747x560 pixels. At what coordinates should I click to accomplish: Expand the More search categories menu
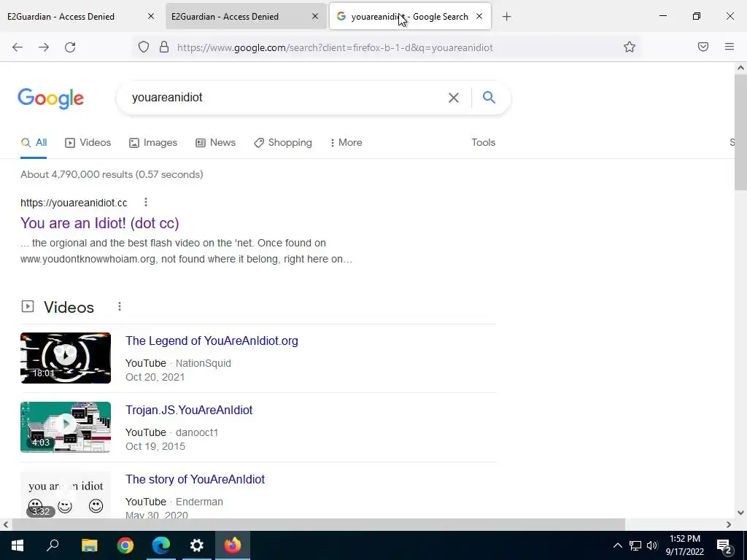click(346, 142)
